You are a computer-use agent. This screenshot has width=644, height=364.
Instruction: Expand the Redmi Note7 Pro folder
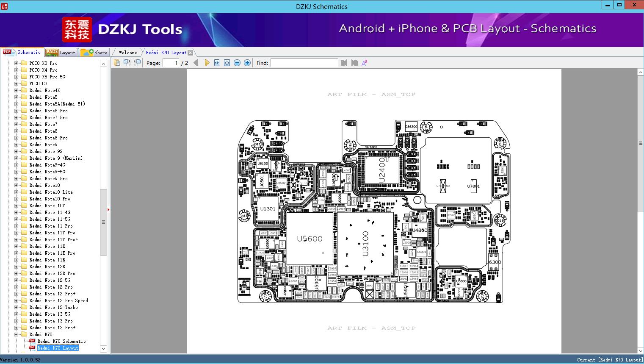tap(16, 117)
